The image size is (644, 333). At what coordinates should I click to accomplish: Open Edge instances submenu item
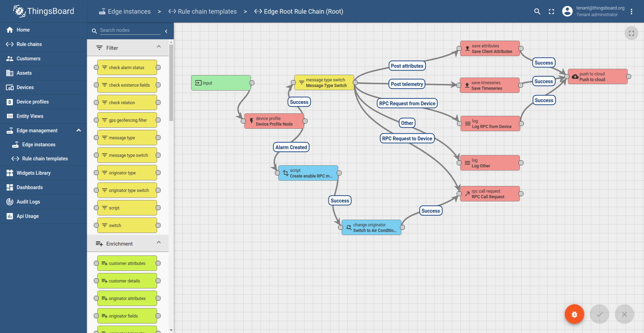[43, 145]
